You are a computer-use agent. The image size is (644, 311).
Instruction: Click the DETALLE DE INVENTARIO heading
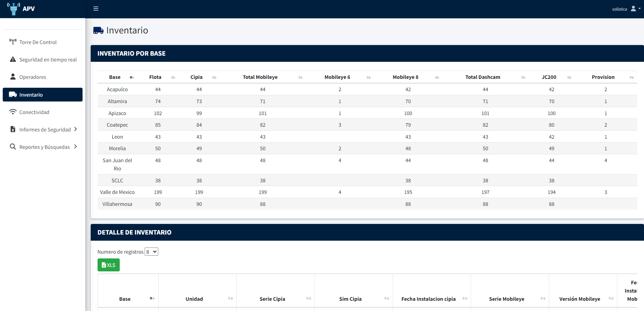point(134,232)
